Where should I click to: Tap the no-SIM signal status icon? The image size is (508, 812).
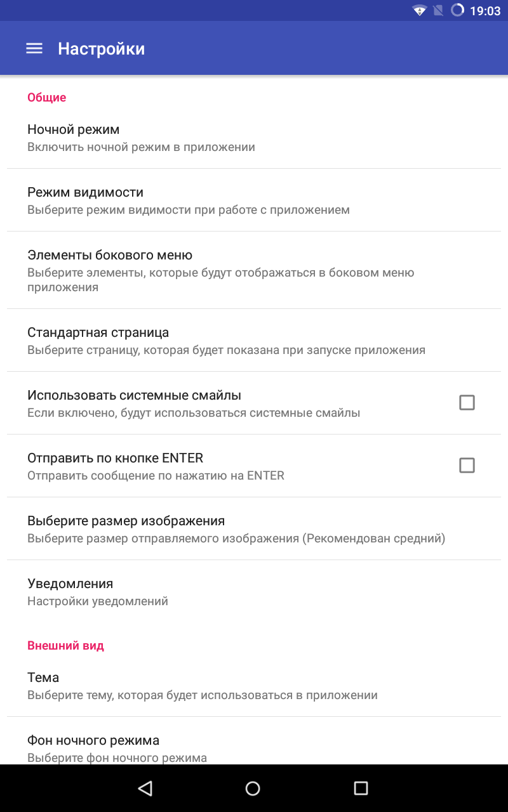pyautogui.click(x=438, y=11)
